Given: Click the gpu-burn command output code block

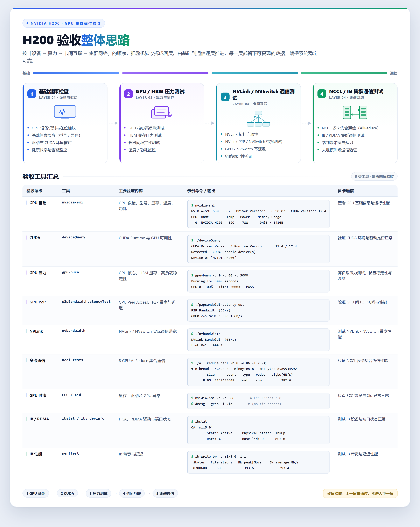Looking at the screenshot, I should (258, 281).
